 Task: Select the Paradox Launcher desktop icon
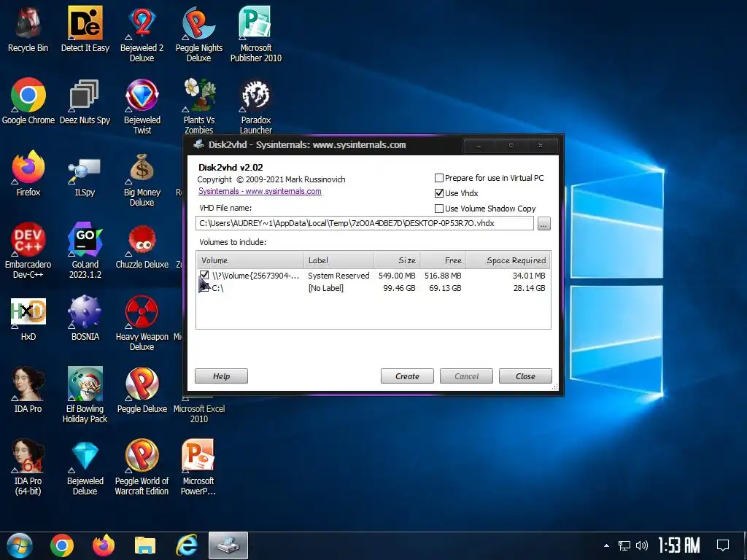(256, 106)
